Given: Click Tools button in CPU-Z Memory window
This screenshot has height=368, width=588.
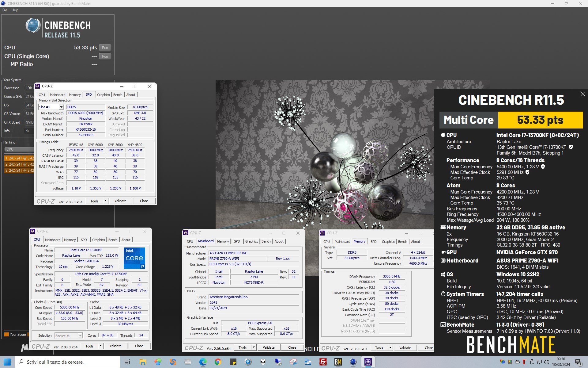Looking at the screenshot, I should [x=379, y=348].
